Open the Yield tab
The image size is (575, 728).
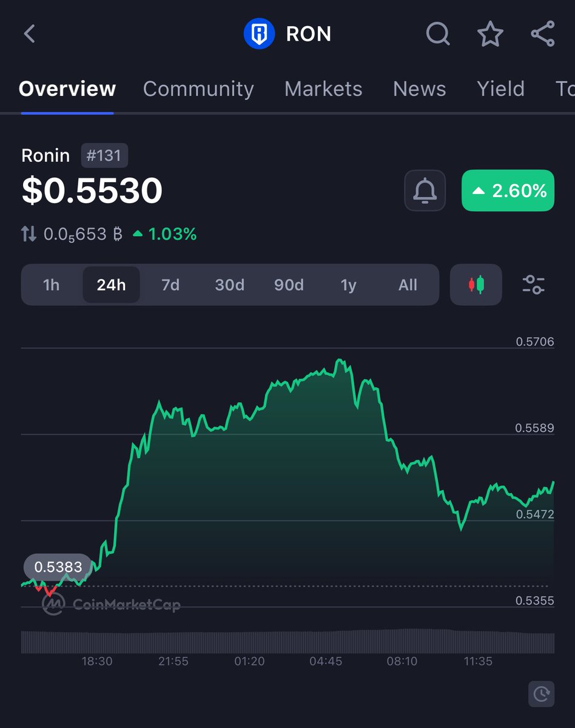click(500, 89)
